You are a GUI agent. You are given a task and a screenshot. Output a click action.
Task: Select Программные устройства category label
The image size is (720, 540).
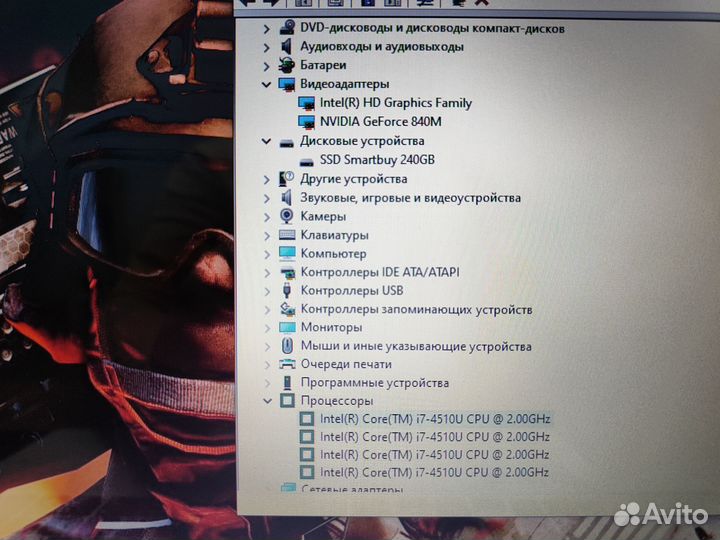point(375,383)
